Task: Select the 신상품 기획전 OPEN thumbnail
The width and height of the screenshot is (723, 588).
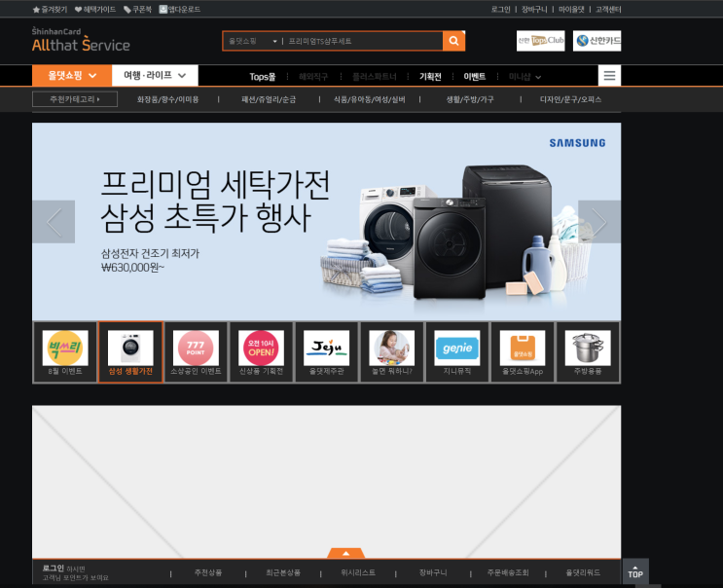Action: click(262, 352)
